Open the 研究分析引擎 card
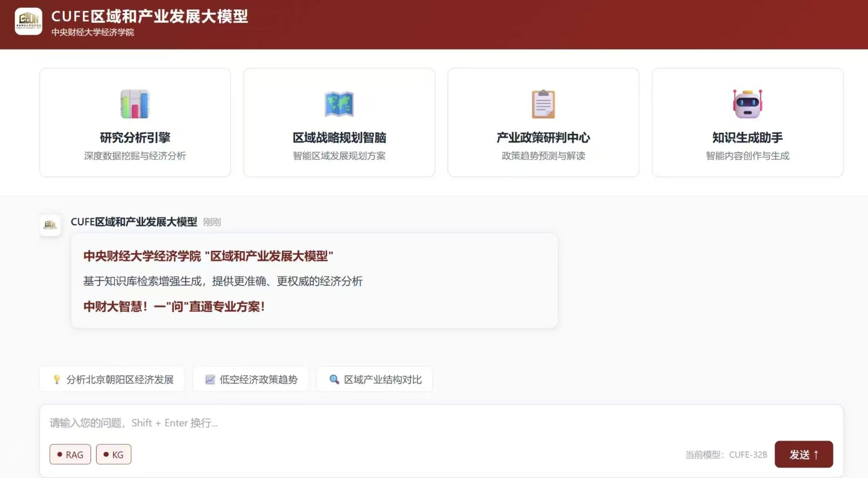Image resolution: width=868 pixels, height=478 pixels. (x=135, y=122)
